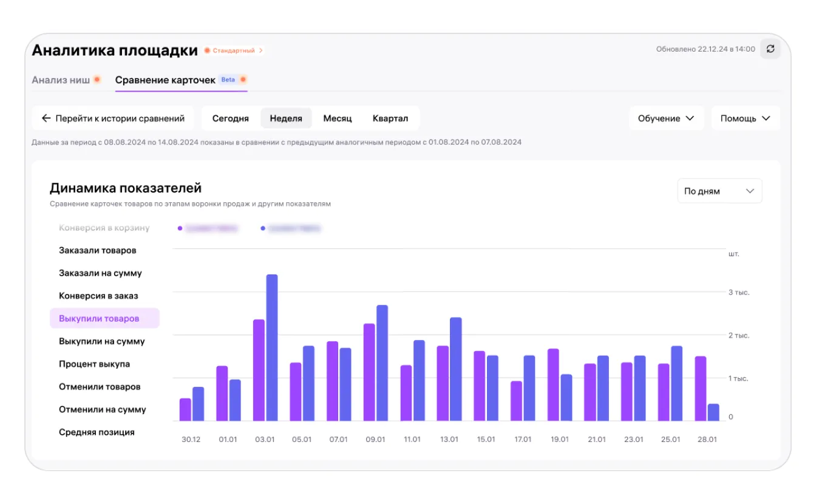
Task: Click the Beta badge on Сравнение карточек
Action: pos(228,80)
